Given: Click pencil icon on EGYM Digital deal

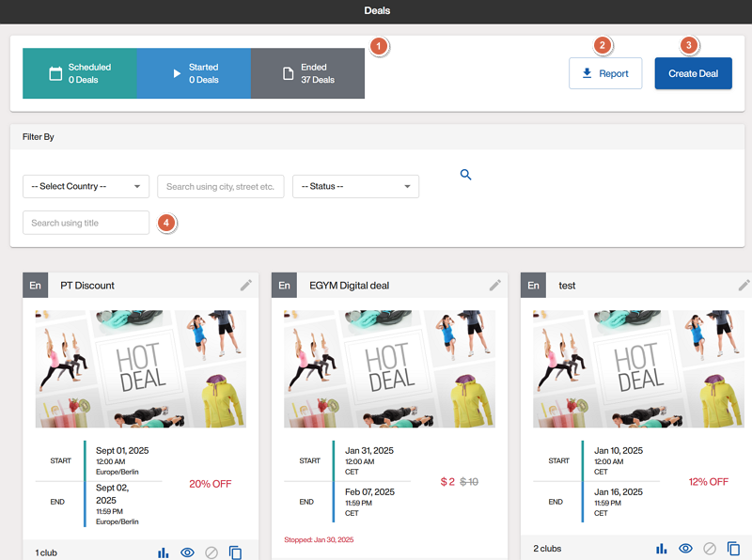Looking at the screenshot, I should (x=495, y=285).
